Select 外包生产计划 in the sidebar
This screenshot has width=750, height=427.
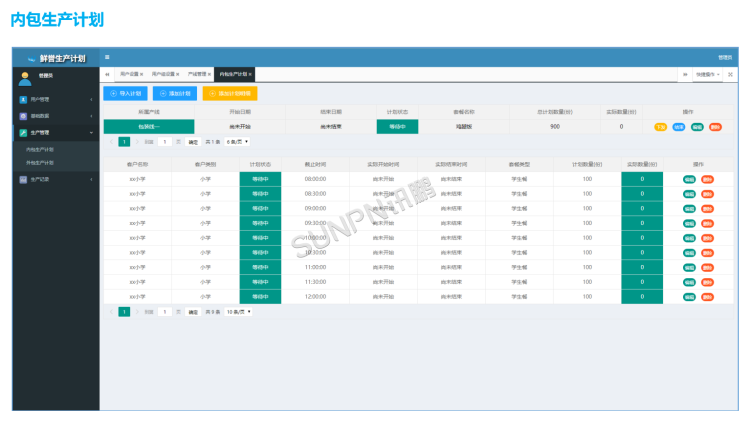[x=40, y=161]
